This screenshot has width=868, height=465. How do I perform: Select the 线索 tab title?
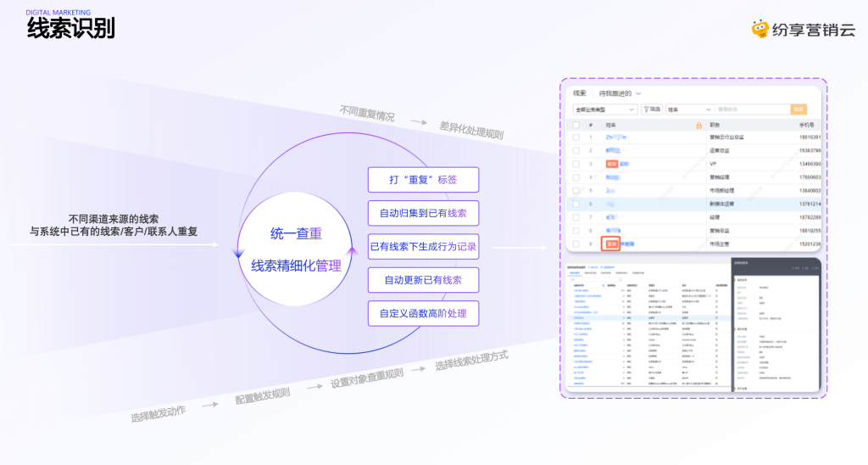(x=580, y=93)
